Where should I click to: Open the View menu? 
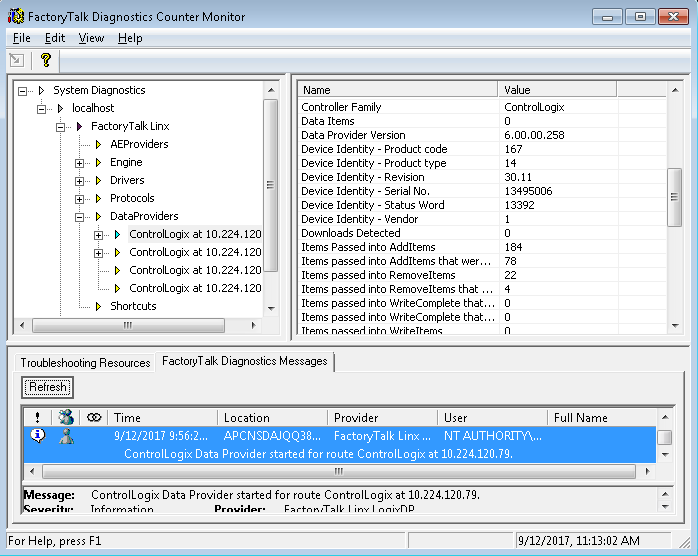coord(91,38)
